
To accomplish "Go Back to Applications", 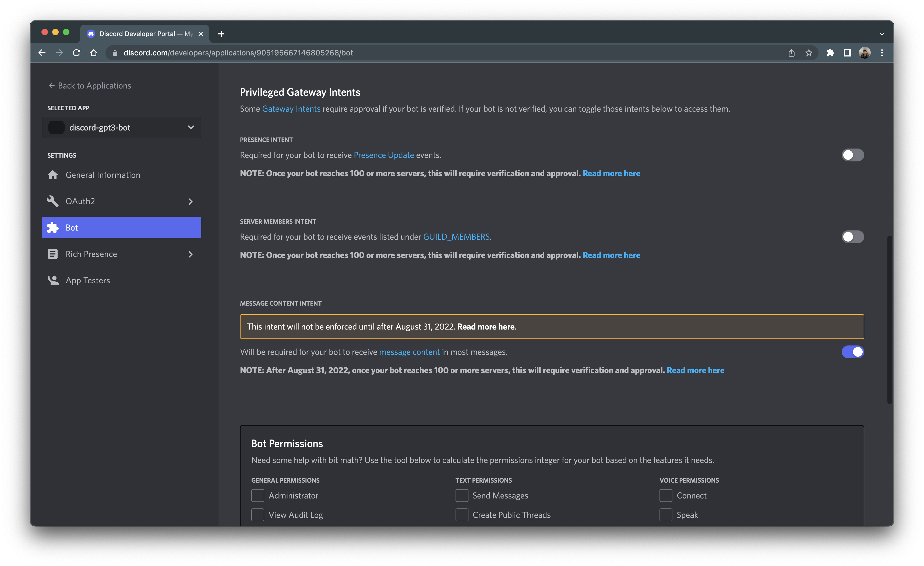I will pos(90,86).
